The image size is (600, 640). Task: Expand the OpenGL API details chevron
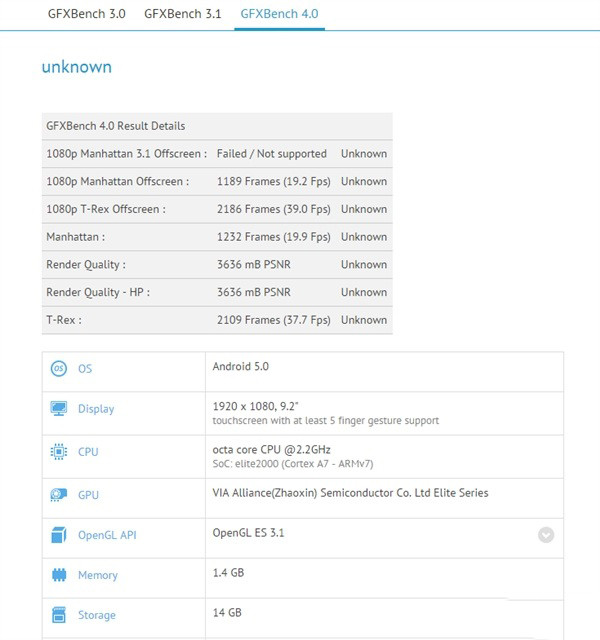point(546,535)
